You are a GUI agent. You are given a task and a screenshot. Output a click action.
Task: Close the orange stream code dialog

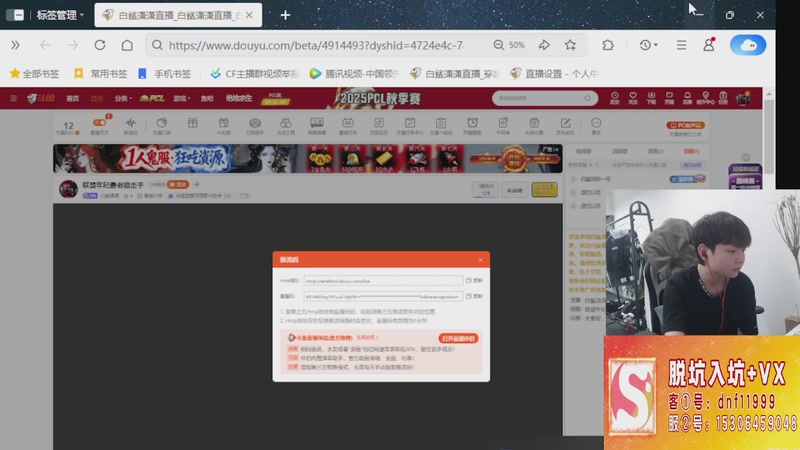point(480,260)
